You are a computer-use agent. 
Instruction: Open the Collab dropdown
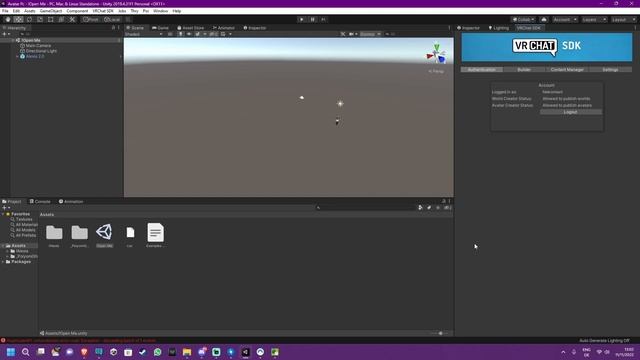tap(523, 19)
